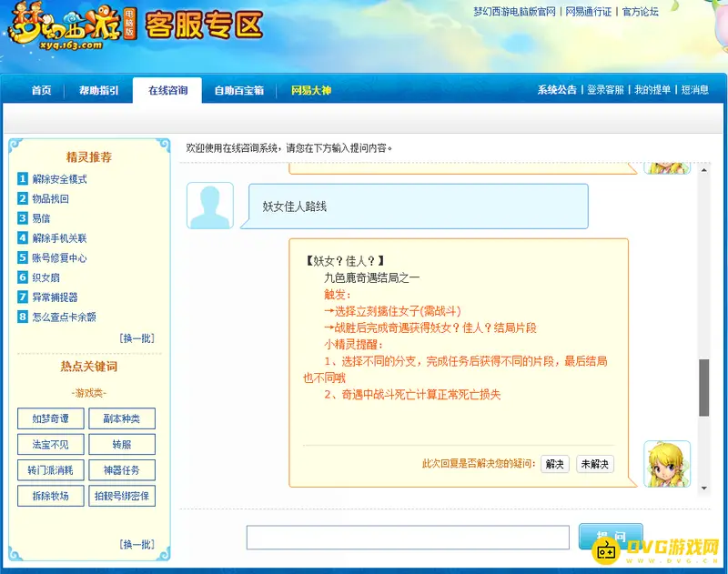Click 转服 keyword button

122,445
